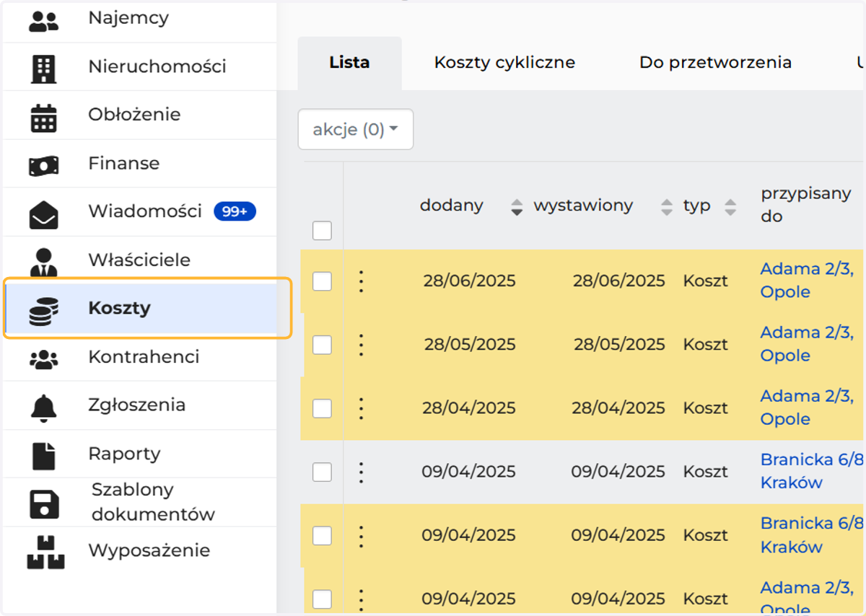This screenshot has height=616, width=866.
Task: Click Koszt type in 28/06/2025 row
Action: (x=706, y=281)
